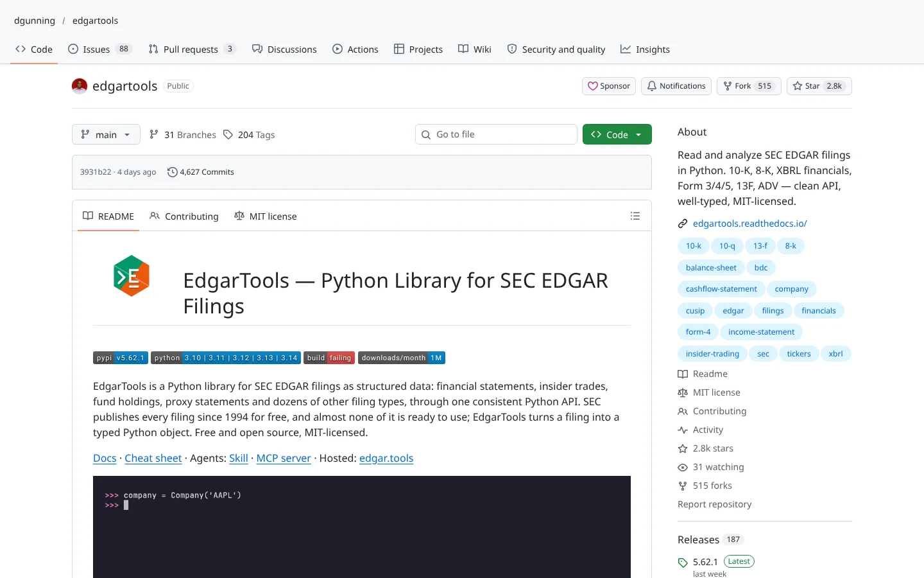Screen dimensions: 924x578
Task: Open the Cheat sheet link
Action: [x=153, y=459]
